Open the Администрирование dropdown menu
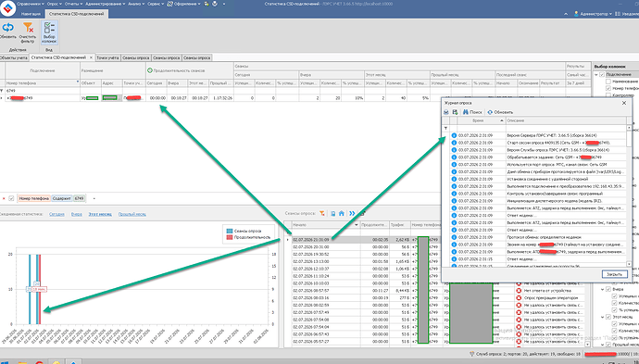This screenshot has width=639, height=364. (106, 4)
